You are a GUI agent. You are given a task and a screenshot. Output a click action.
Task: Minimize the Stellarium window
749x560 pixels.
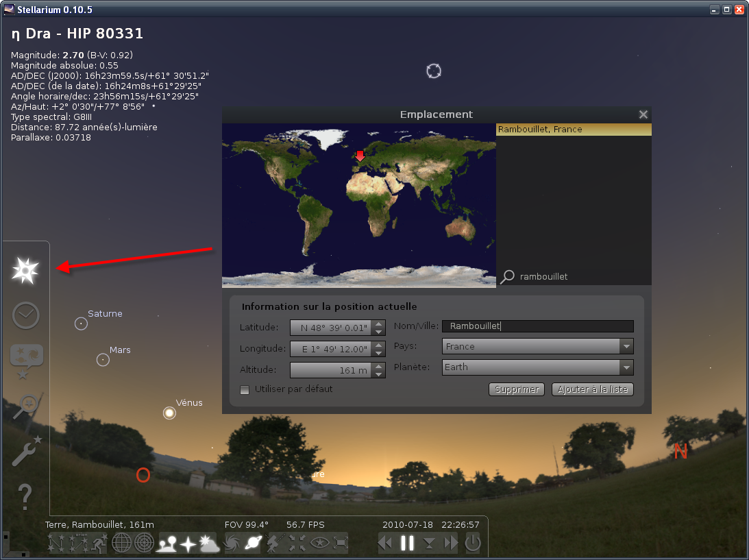tap(714, 10)
